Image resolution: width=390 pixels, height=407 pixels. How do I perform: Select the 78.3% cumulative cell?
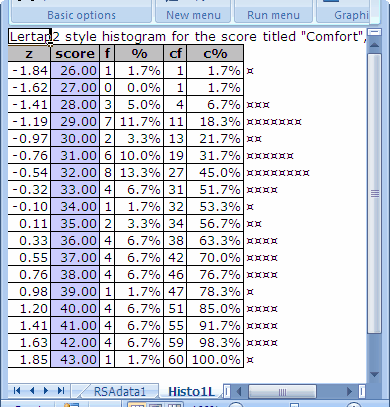(215, 291)
